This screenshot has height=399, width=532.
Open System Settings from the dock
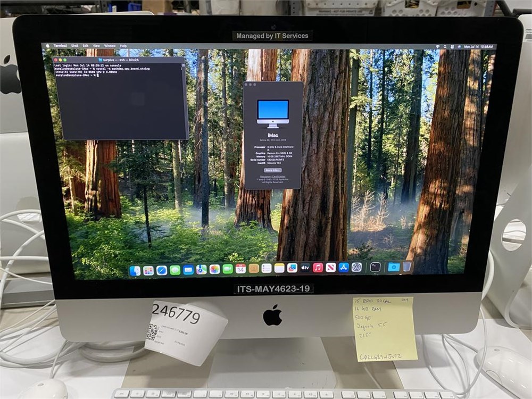[x=356, y=268]
